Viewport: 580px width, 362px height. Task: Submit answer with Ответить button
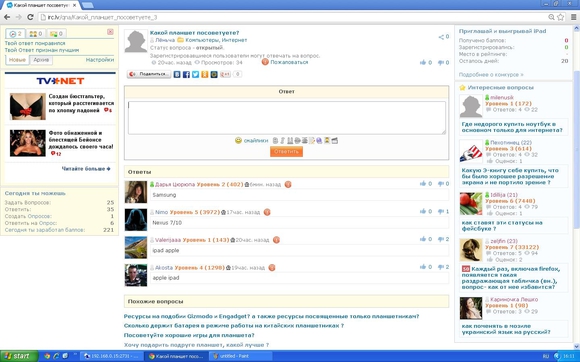coord(286,151)
